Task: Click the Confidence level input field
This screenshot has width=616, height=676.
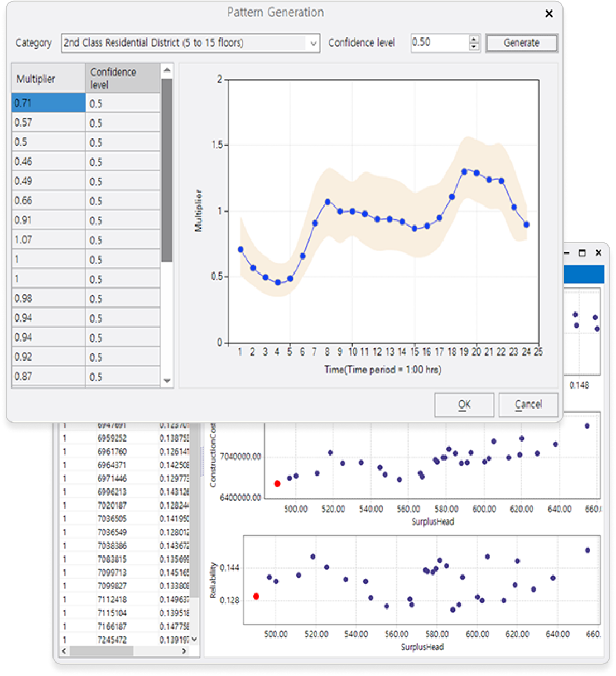Action: (439, 42)
